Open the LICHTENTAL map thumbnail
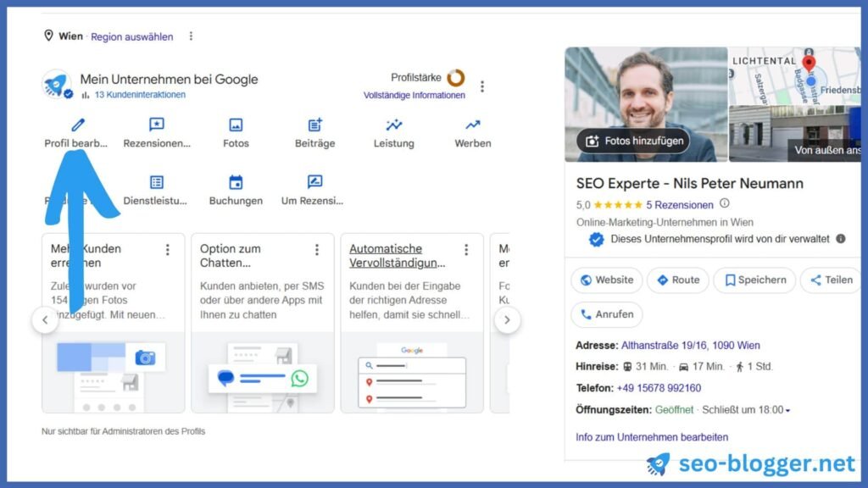 click(795, 76)
